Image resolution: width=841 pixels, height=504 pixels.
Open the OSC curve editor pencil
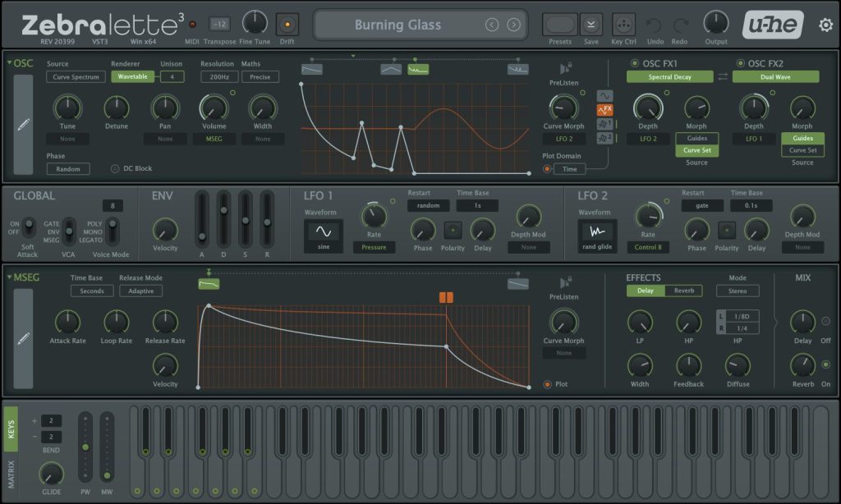23,125
